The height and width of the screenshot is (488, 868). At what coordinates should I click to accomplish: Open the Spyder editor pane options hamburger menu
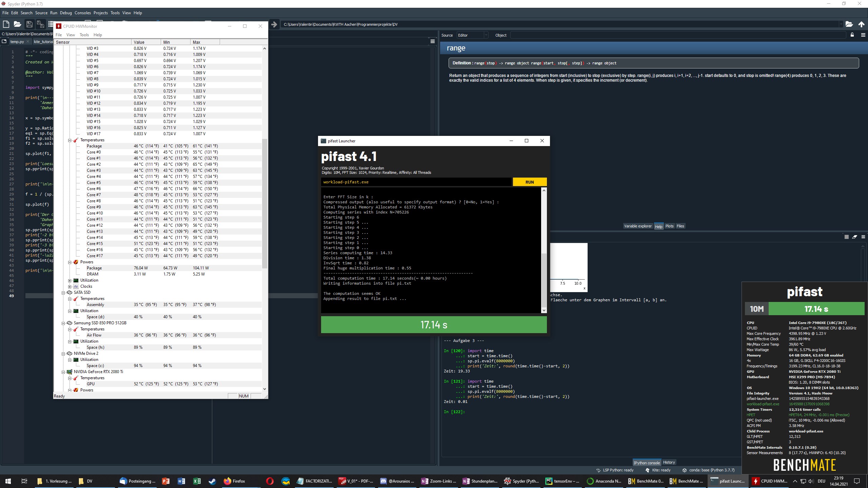point(432,41)
